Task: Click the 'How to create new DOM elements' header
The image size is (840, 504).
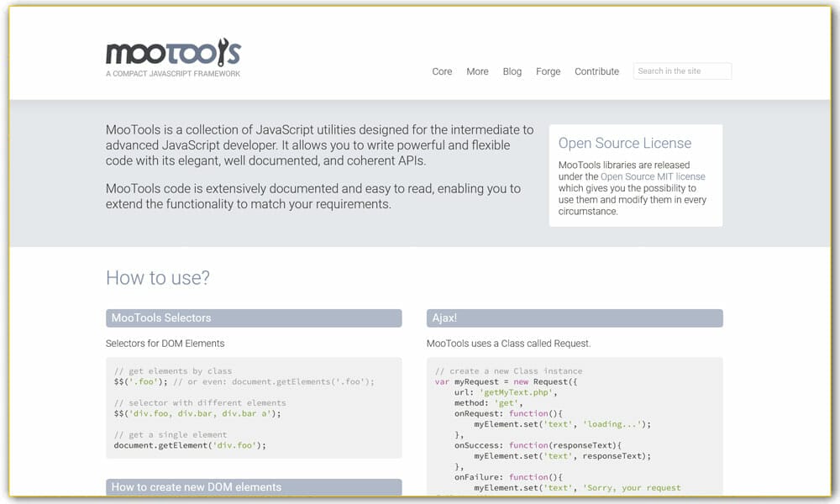Action: 195,487
